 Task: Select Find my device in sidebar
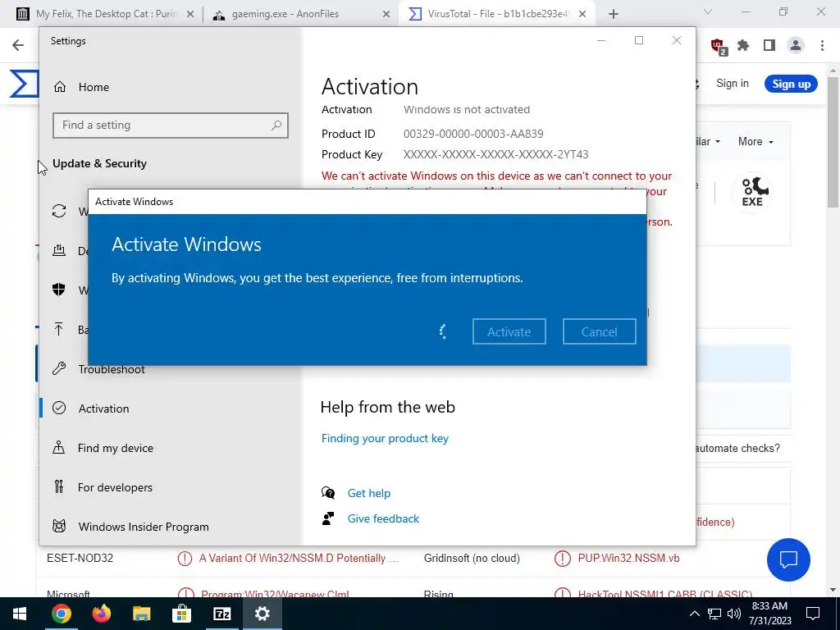(115, 448)
